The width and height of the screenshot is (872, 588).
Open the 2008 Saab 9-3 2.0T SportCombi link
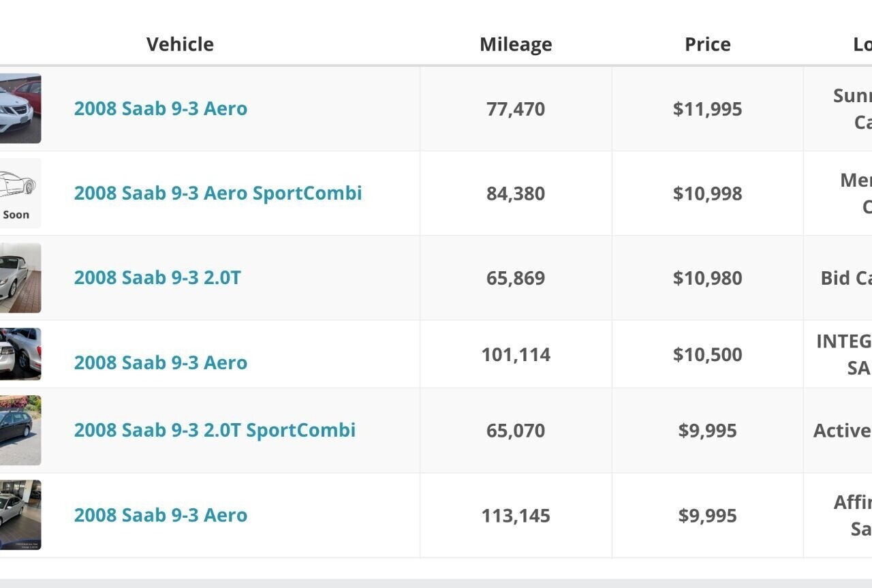pos(215,431)
